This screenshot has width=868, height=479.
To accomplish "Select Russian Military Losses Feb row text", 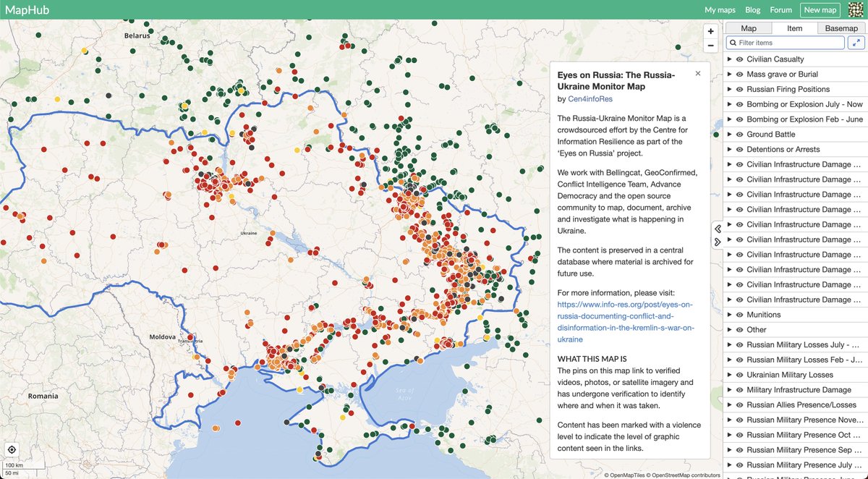I will tap(804, 360).
